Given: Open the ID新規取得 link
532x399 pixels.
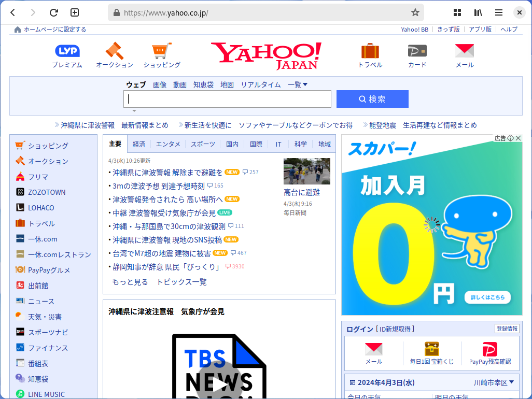Looking at the screenshot, I should click(x=395, y=329).
